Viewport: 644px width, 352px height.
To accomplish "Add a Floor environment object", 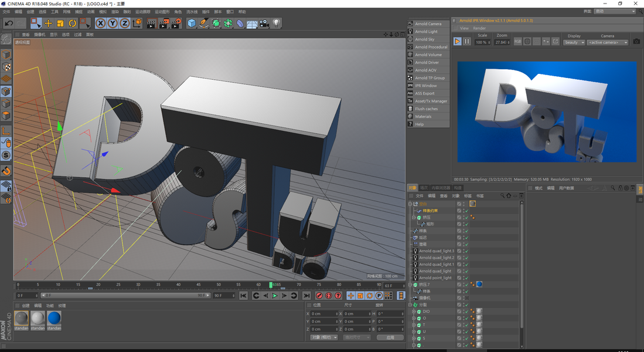I will click(252, 23).
